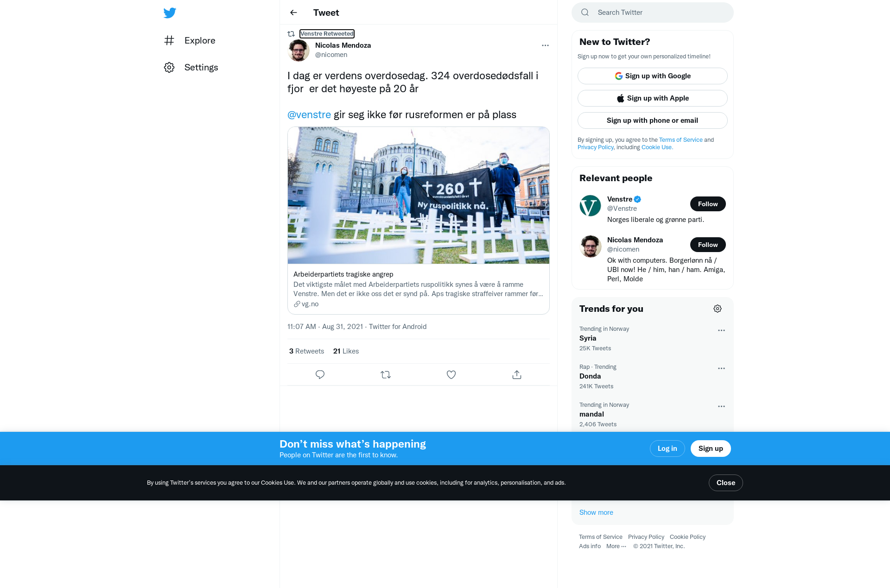Open Settings in the sidebar
Viewport: 890px width, 588px height.
[x=191, y=67]
